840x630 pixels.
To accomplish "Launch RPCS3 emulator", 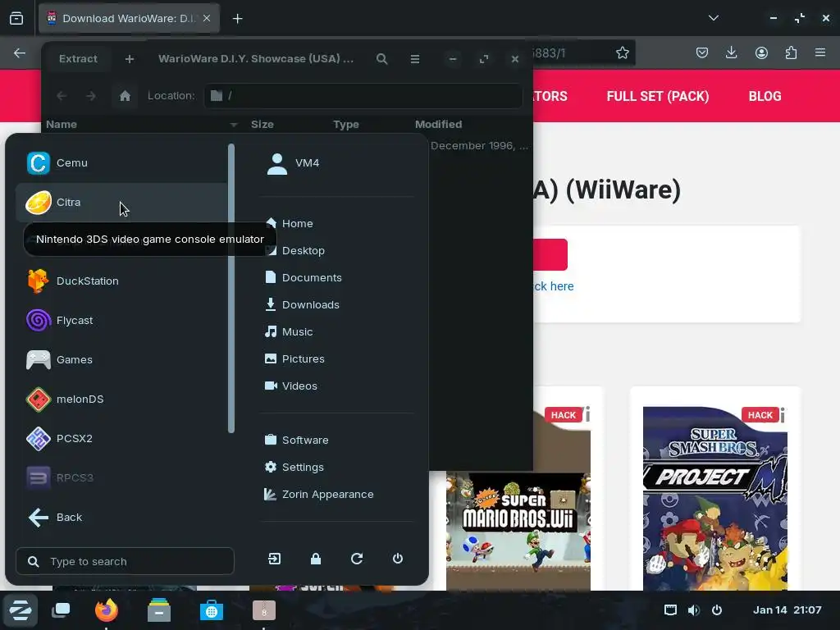I will pos(121,477).
